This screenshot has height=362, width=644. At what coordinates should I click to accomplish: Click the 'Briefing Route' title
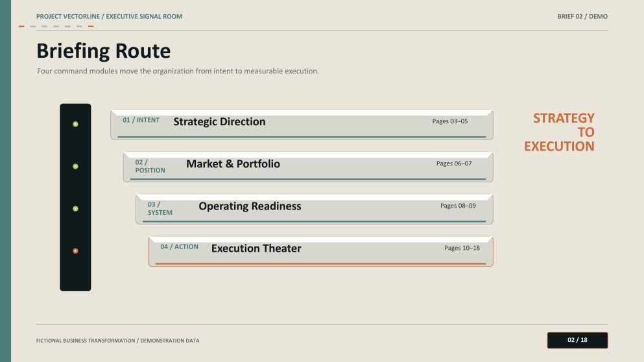(104, 51)
